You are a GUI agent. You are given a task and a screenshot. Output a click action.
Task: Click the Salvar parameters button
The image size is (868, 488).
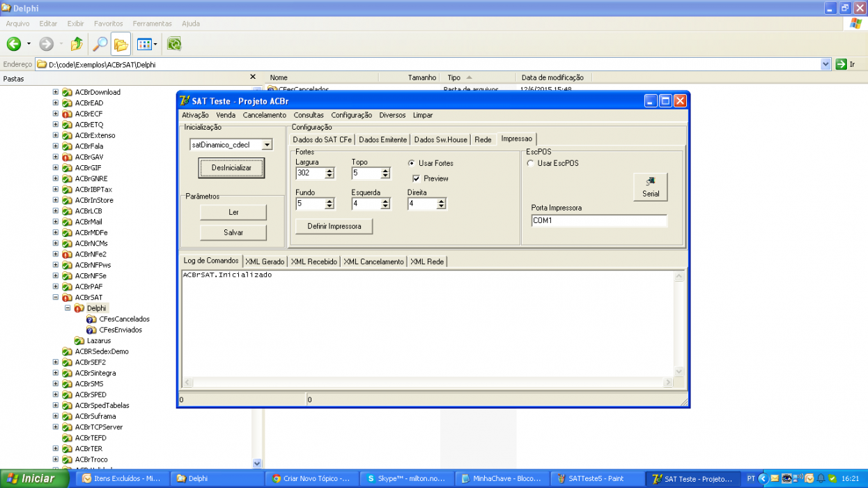point(233,232)
